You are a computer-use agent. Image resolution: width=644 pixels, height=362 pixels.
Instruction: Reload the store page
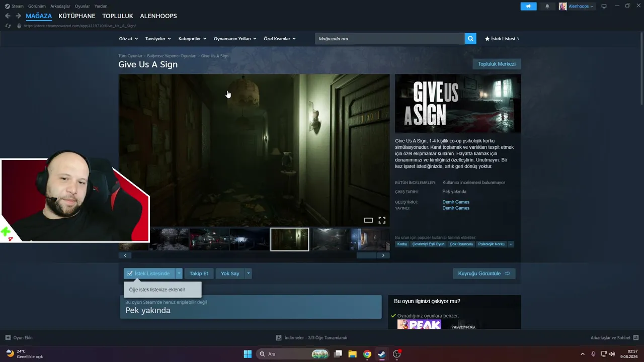7,26
